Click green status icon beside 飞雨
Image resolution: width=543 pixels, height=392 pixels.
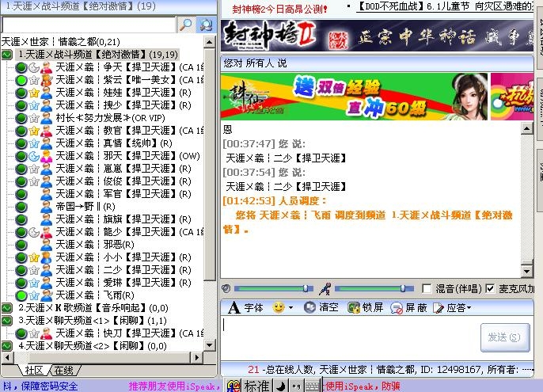(x=21, y=295)
